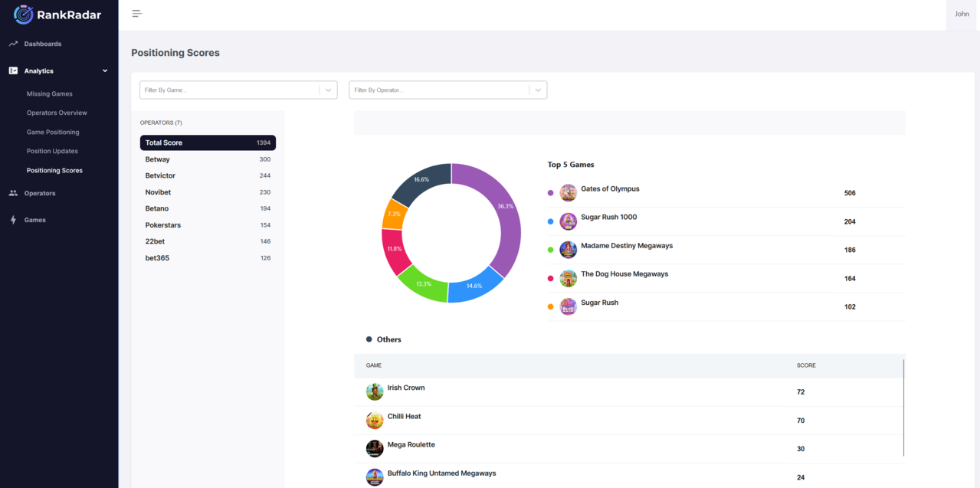Click the OPERATORS (7) heading
Screen dimensions: 980x488
point(161,123)
